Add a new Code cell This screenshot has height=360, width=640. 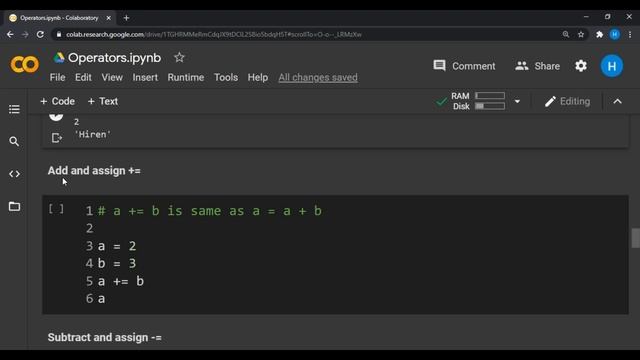coord(58,101)
